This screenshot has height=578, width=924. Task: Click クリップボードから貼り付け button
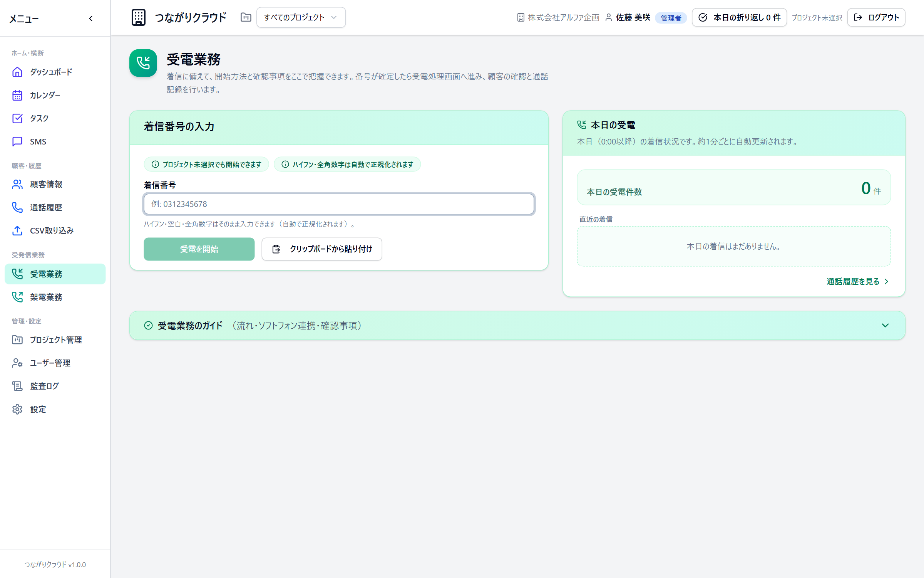tap(322, 249)
